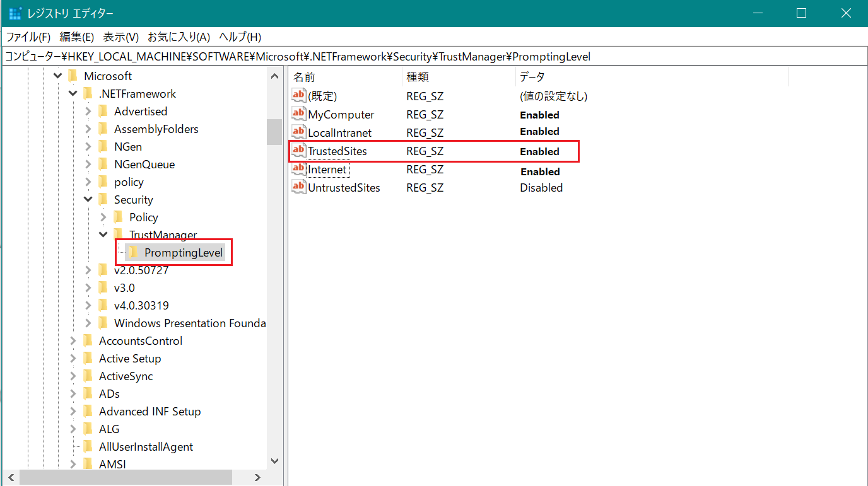This screenshot has height=486, width=868.
Task: Expand the Advertised key
Action: pyautogui.click(x=88, y=111)
